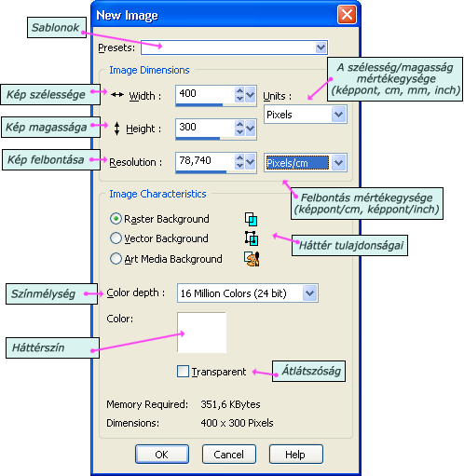Open the Width value slider dropdown arrow
Image resolution: width=464 pixels, height=476 pixels.
click(x=251, y=95)
